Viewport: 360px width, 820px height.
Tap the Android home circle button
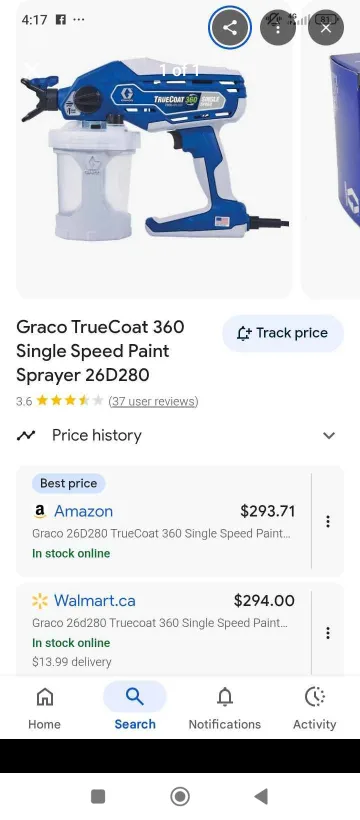pyautogui.click(x=180, y=796)
